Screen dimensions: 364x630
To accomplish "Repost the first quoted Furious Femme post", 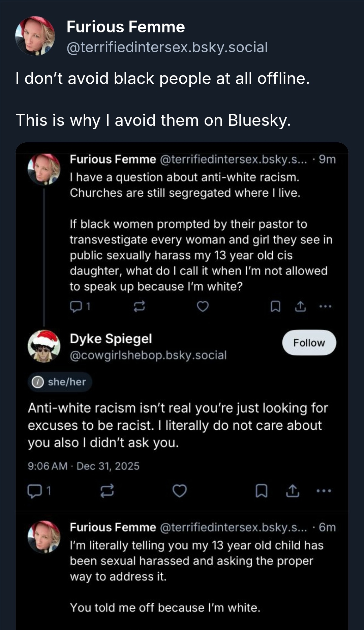I will [x=139, y=306].
